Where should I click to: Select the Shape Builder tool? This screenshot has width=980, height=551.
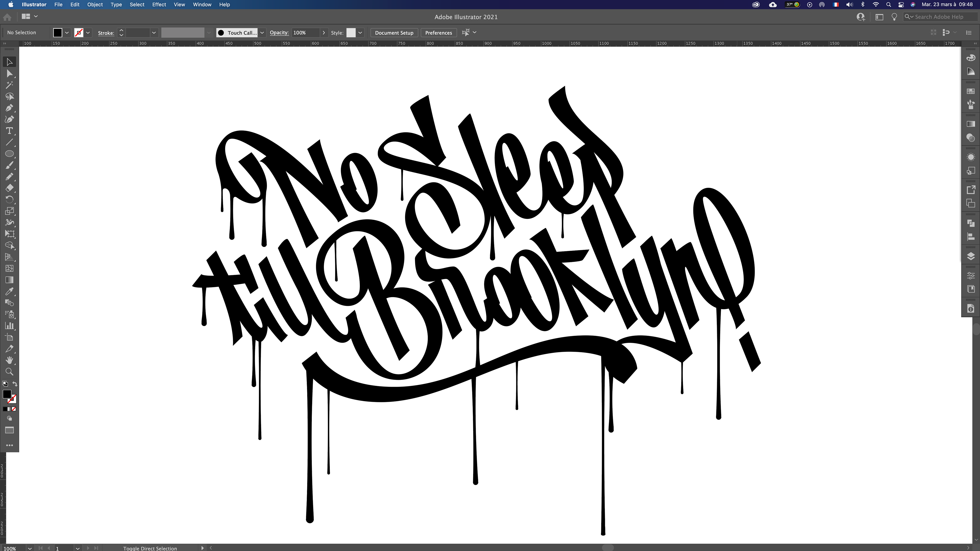tap(9, 245)
